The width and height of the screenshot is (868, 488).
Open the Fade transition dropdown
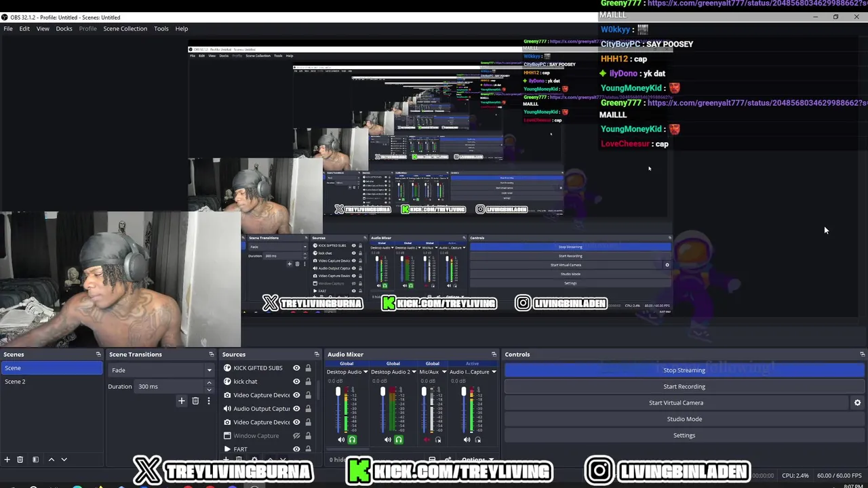click(161, 370)
